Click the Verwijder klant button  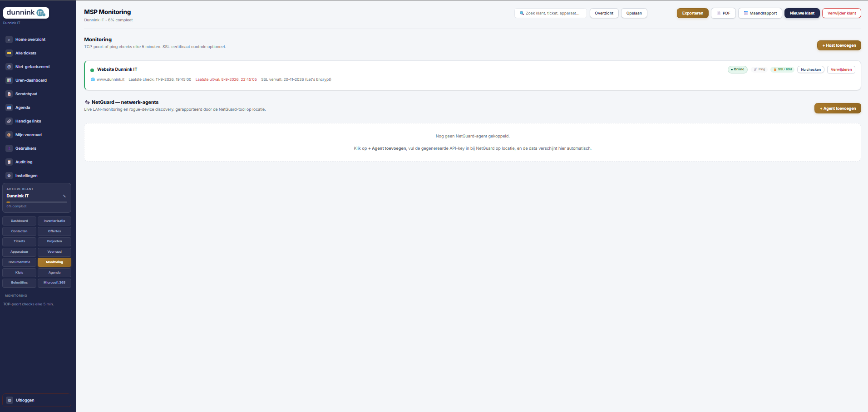click(x=842, y=13)
